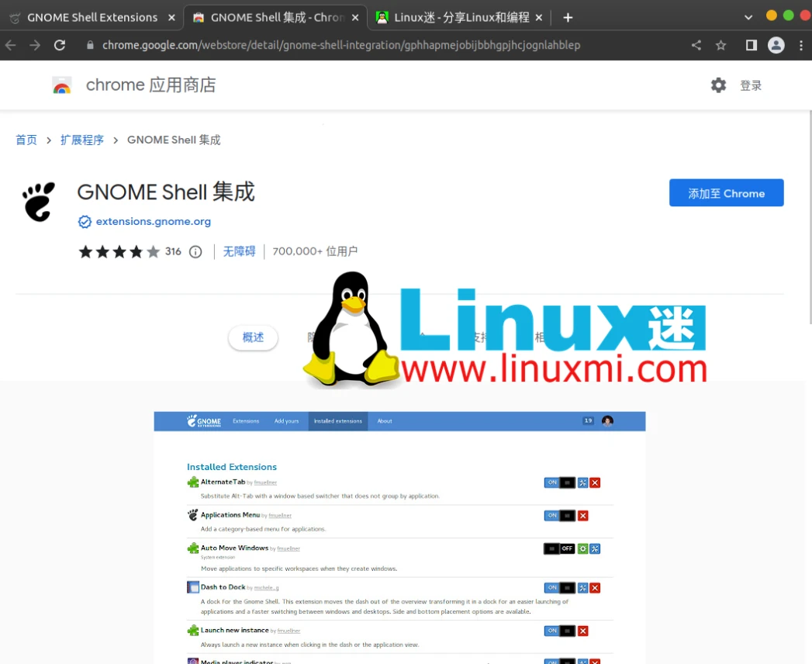Click the extension preview screenshot

[399, 538]
